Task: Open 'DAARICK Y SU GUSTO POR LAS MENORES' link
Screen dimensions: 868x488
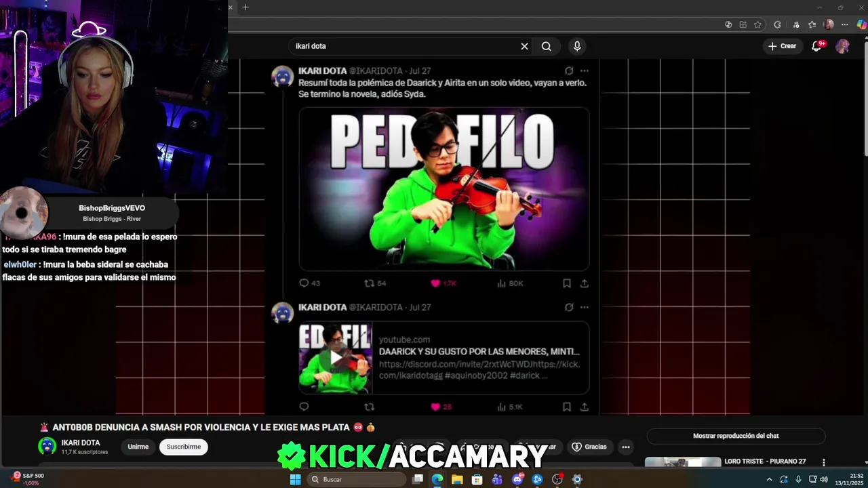Action: [x=479, y=352]
